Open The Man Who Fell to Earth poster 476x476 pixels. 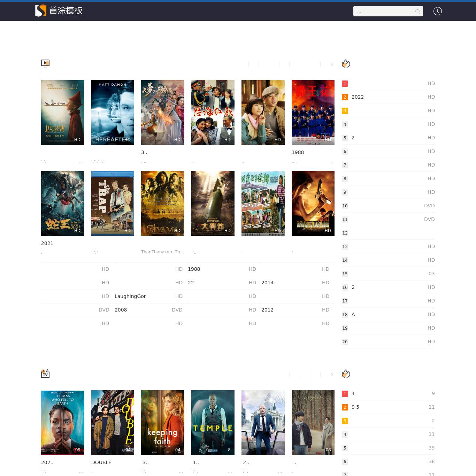point(63,423)
